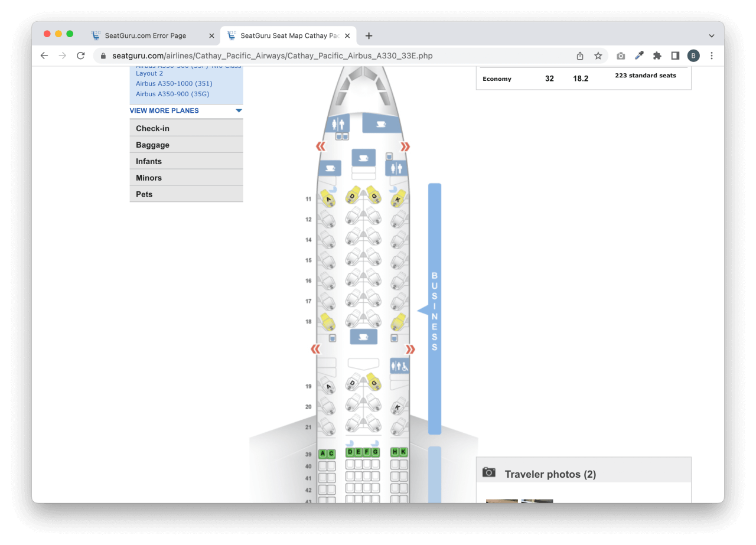756x545 pixels.
Task: Open a new browser tab
Action: pos(369,36)
